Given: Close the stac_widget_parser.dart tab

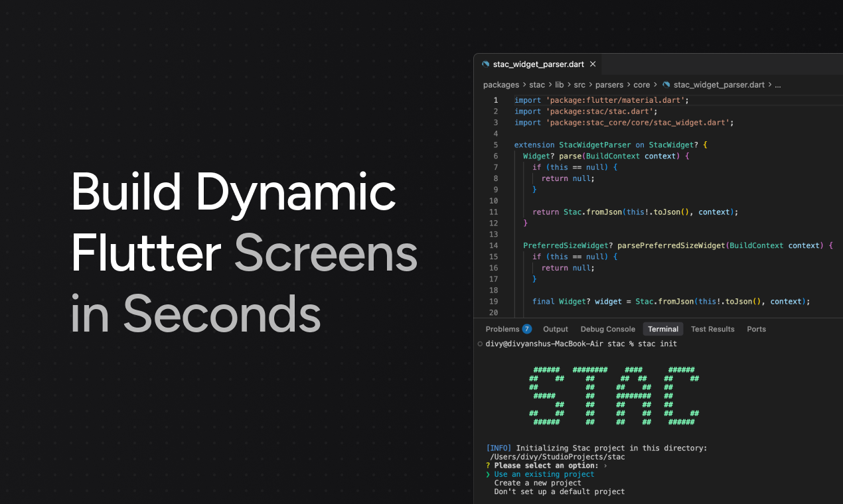Looking at the screenshot, I should click(593, 64).
